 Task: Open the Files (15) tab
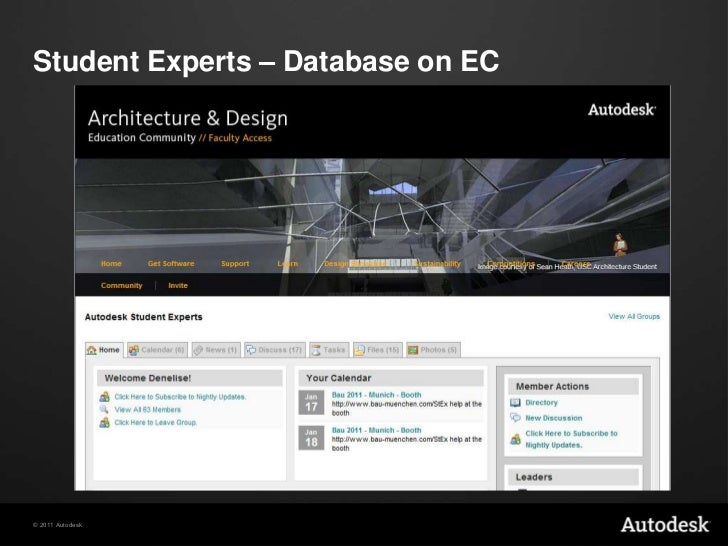pos(377,350)
